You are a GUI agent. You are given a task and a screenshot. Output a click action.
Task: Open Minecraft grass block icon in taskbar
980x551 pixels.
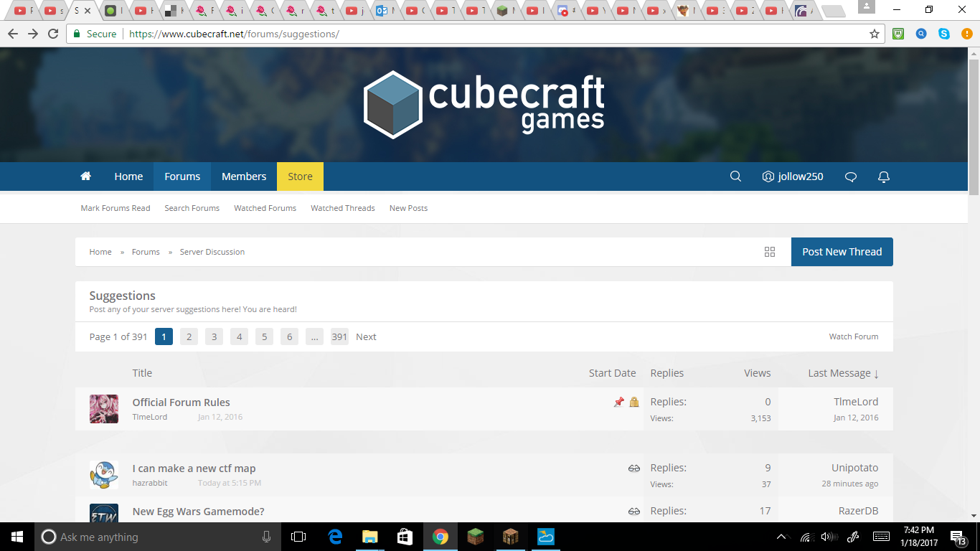[x=476, y=537]
